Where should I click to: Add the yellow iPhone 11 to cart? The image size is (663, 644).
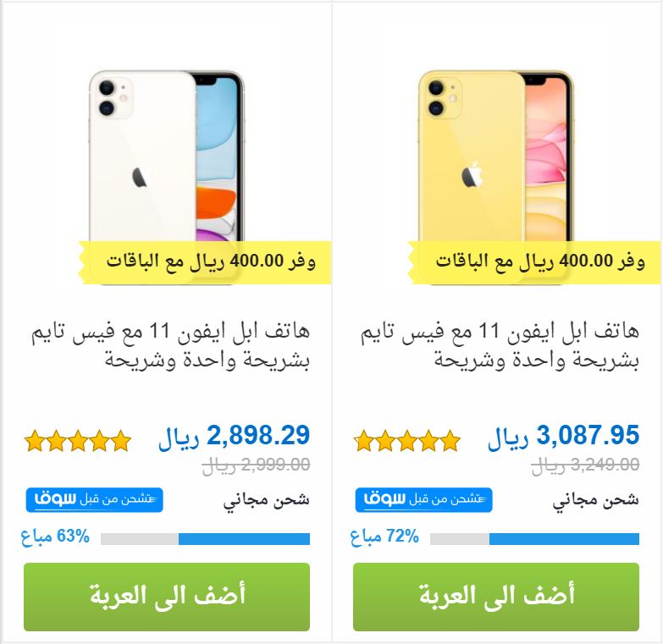click(496, 597)
